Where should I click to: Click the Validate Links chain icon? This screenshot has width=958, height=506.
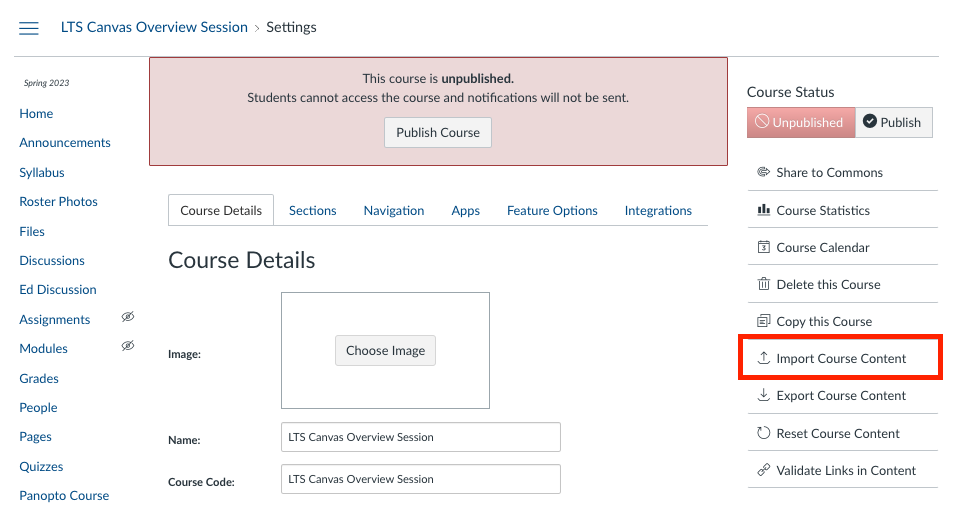(764, 470)
